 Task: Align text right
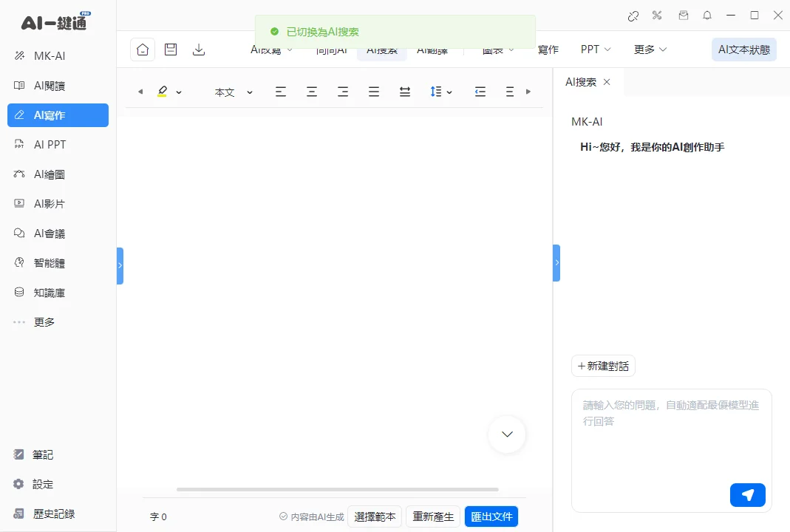click(x=343, y=92)
